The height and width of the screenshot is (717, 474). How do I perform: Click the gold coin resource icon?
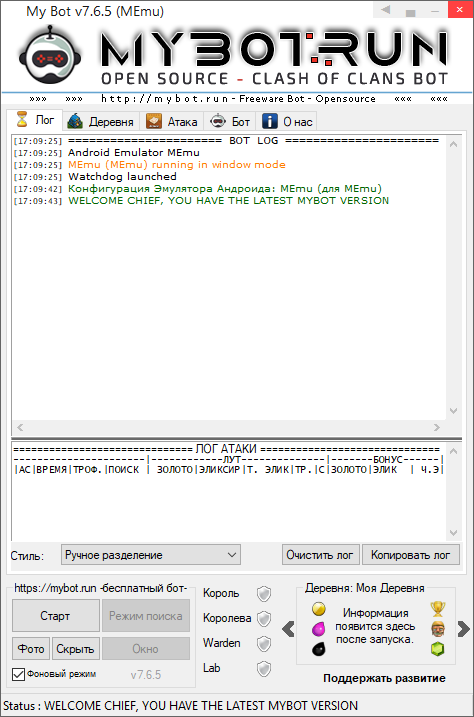pos(319,609)
